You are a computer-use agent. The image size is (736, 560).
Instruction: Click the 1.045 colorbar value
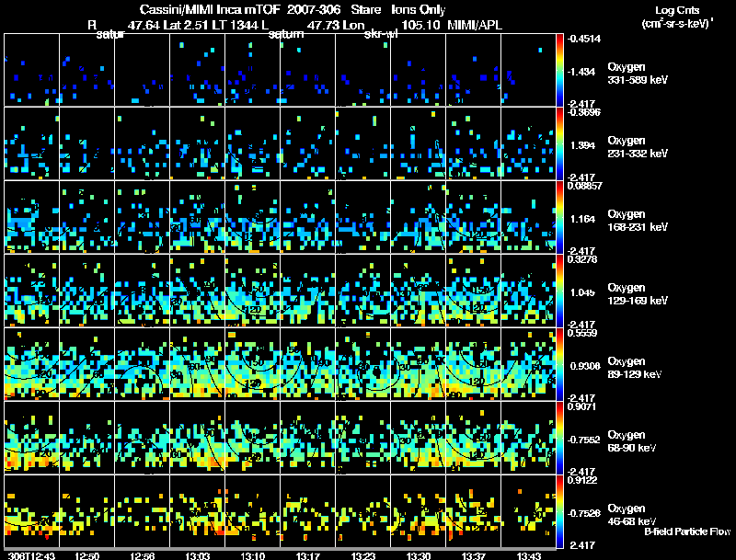point(582,292)
